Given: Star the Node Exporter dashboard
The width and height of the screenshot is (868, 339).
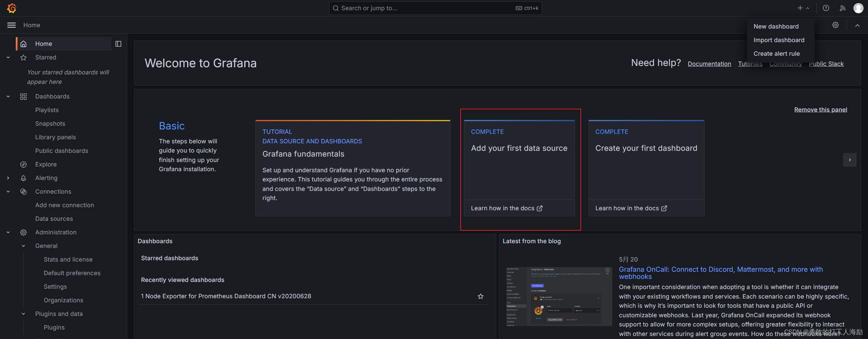Looking at the screenshot, I should pos(481,296).
